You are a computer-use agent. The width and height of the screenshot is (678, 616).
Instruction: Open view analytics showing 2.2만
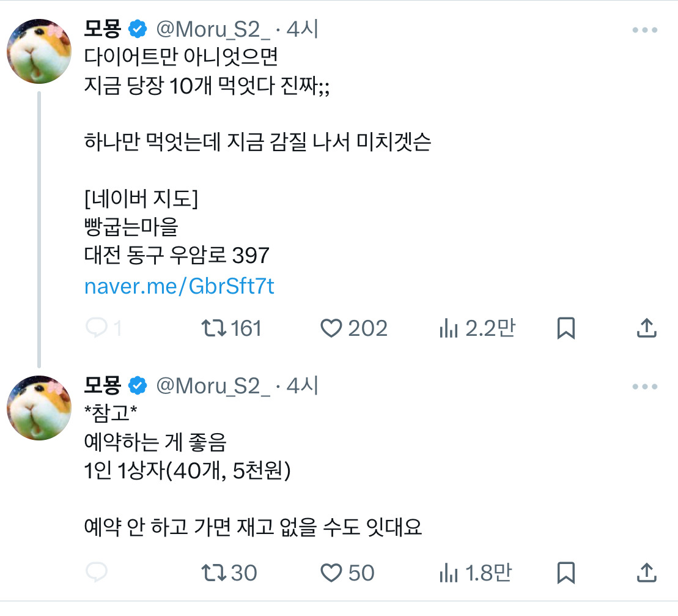[450, 328]
